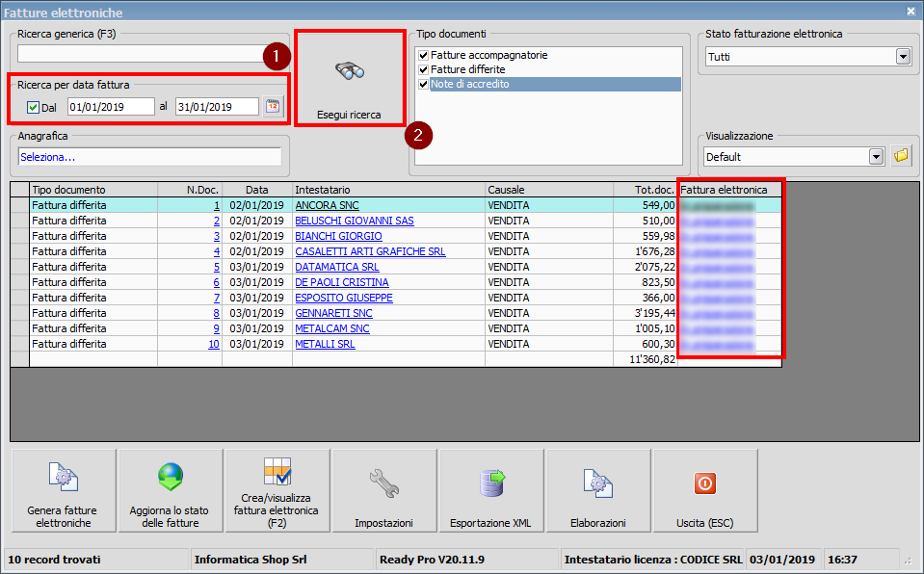Click the folder icon beside Visualizzazione

pyautogui.click(x=902, y=155)
